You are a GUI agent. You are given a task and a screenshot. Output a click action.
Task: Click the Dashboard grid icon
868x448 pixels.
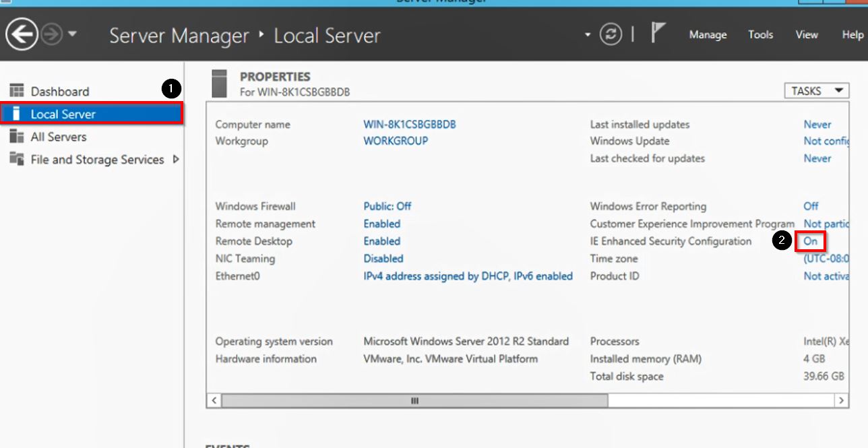click(17, 91)
